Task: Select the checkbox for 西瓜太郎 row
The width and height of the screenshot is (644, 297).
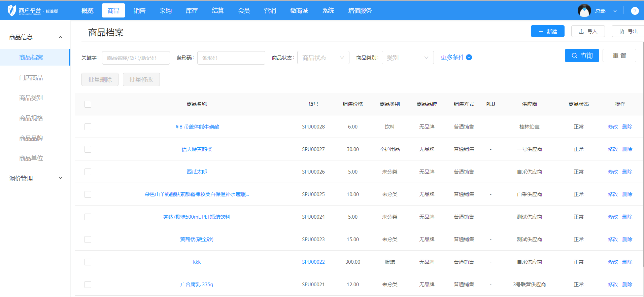Action: pos(88,172)
